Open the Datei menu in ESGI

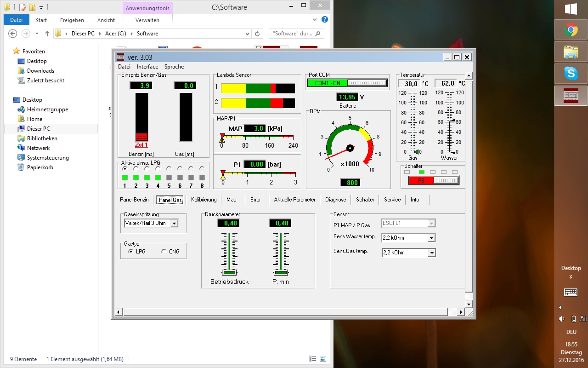124,67
